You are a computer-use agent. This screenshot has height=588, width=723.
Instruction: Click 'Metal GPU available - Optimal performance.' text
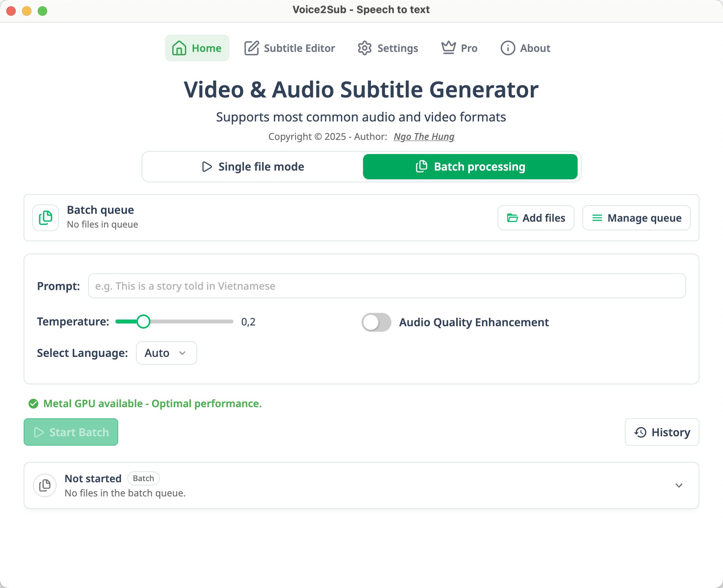click(152, 404)
